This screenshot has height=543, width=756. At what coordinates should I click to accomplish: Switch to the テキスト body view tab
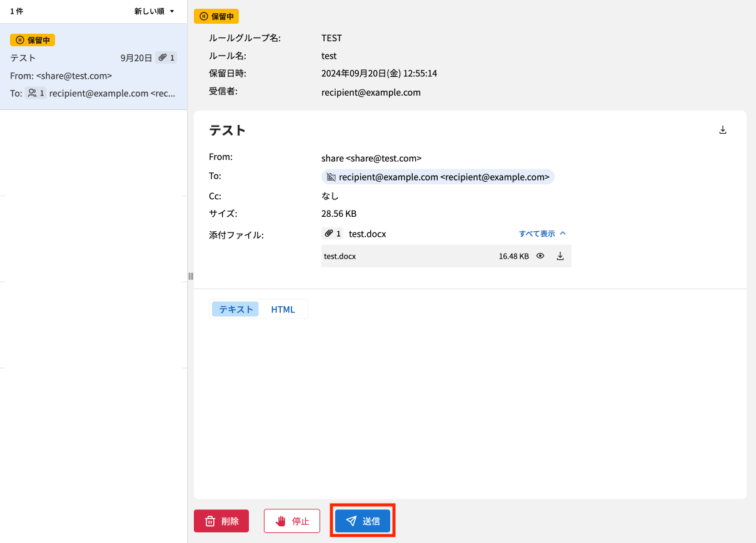236,309
